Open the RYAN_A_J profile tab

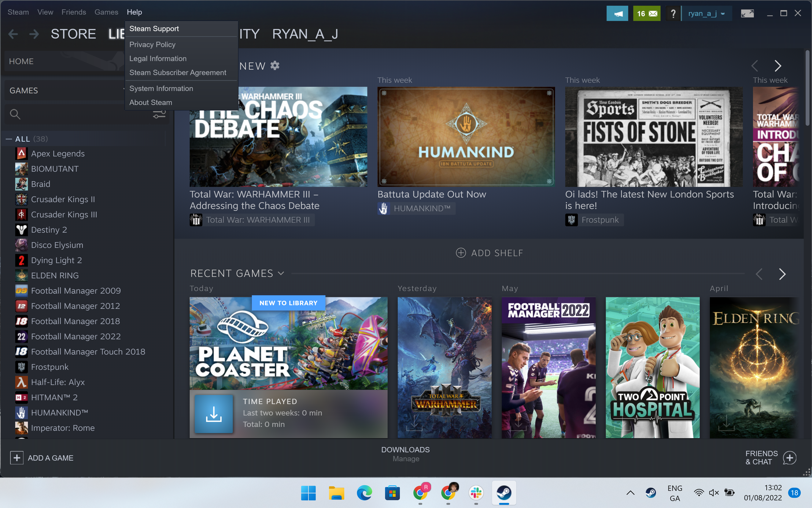305,34
